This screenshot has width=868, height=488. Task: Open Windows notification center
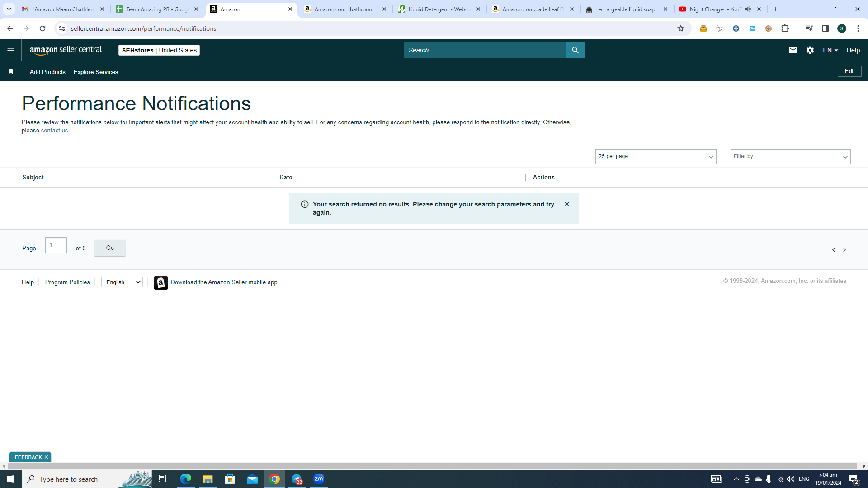coord(854,479)
